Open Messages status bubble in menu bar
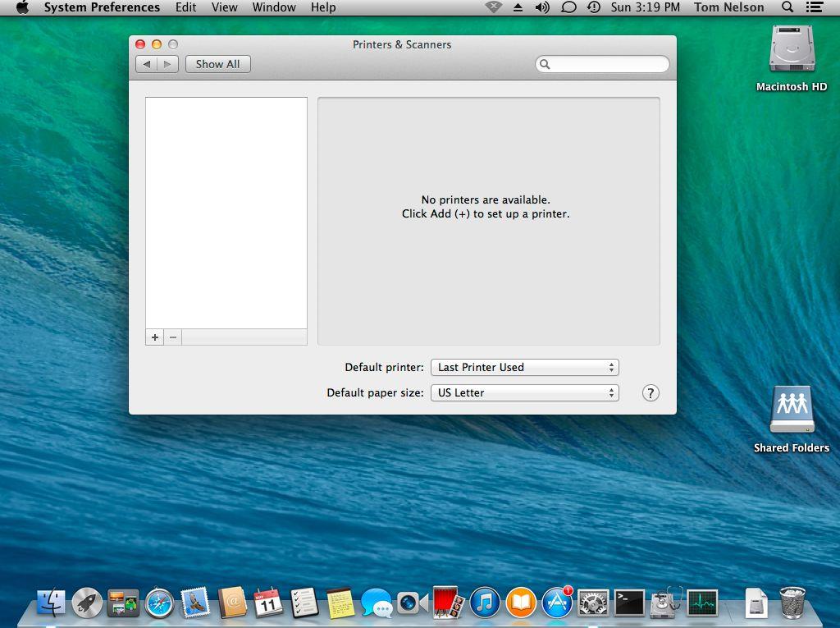The height and width of the screenshot is (628, 840). pyautogui.click(x=568, y=7)
